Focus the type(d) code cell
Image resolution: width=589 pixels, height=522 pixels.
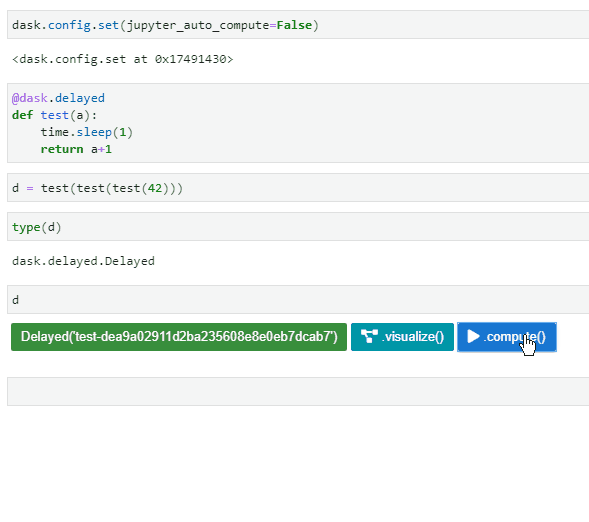coord(298,226)
